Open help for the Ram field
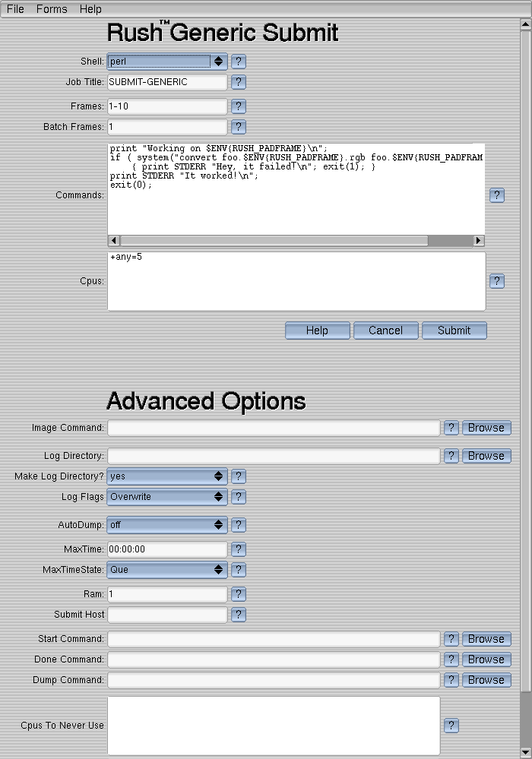 (238, 594)
